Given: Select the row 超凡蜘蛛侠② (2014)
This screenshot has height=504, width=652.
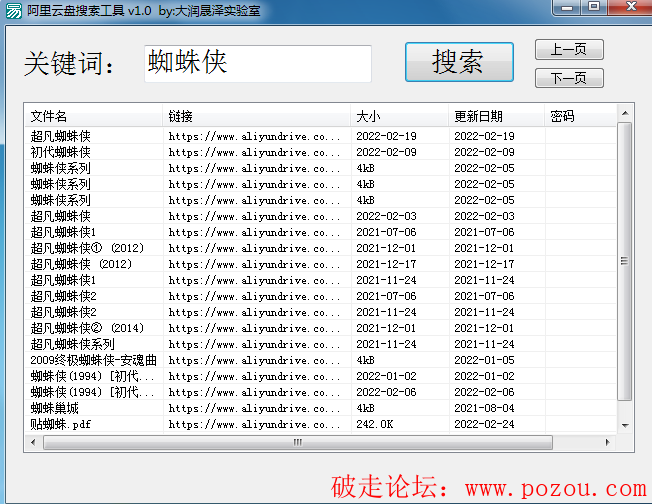Looking at the screenshot, I should pyautogui.click(x=321, y=328).
